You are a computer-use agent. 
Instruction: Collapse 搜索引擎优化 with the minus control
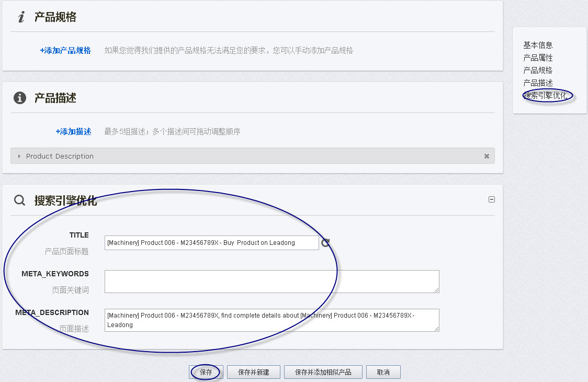pos(491,199)
